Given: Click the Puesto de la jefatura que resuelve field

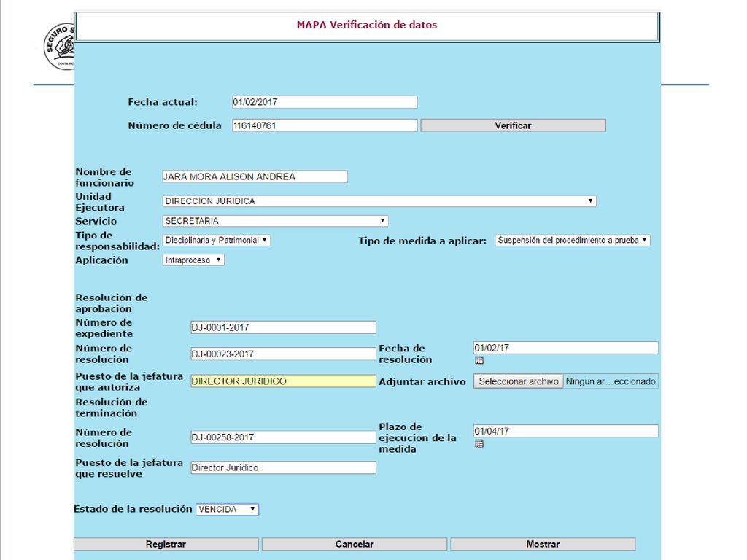Looking at the screenshot, I should tap(284, 468).
